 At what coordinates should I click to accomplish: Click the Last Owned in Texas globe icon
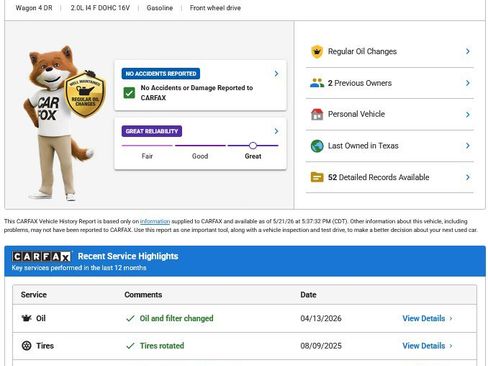click(x=317, y=146)
